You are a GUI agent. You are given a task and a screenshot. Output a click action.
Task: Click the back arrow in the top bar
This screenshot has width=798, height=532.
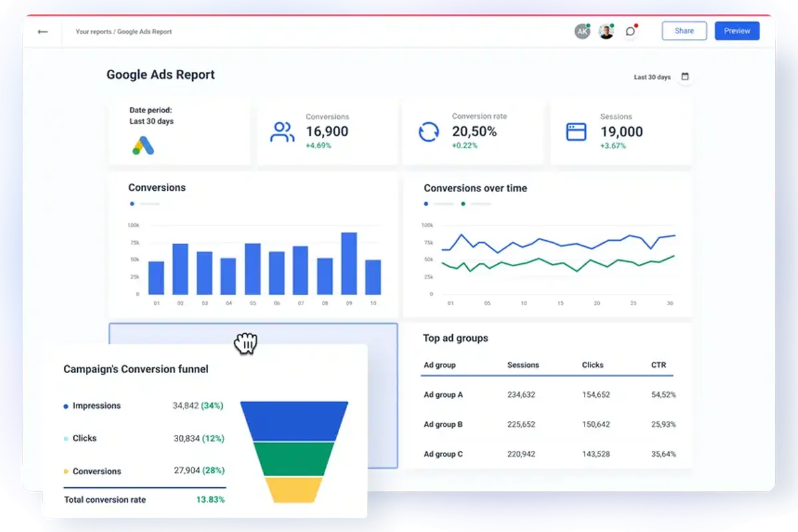coord(42,31)
